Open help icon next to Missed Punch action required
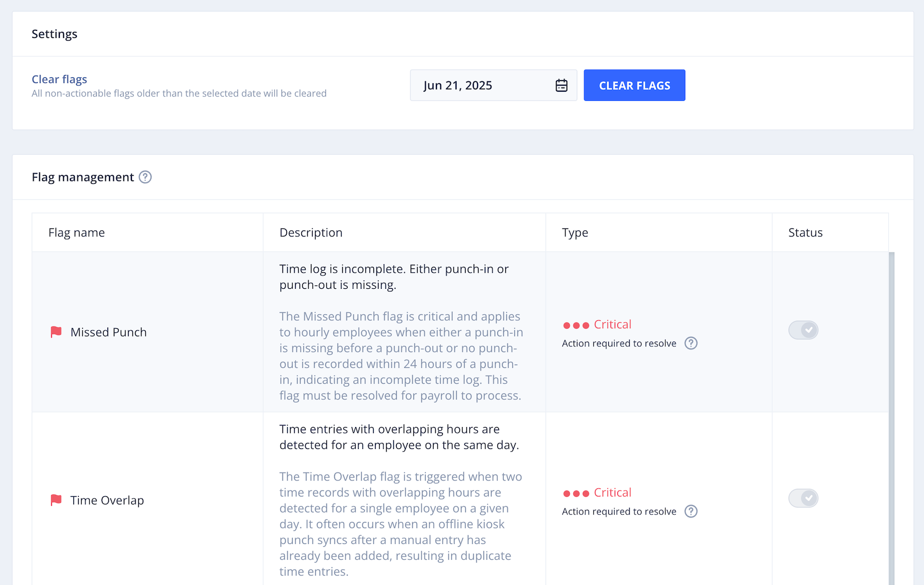This screenshot has height=585, width=924. (x=691, y=343)
